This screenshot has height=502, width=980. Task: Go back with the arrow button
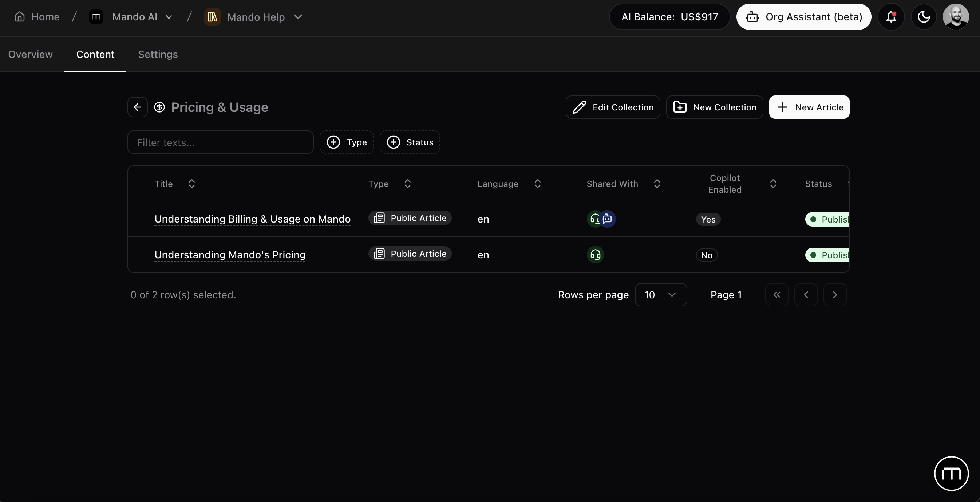[x=137, y=107]
